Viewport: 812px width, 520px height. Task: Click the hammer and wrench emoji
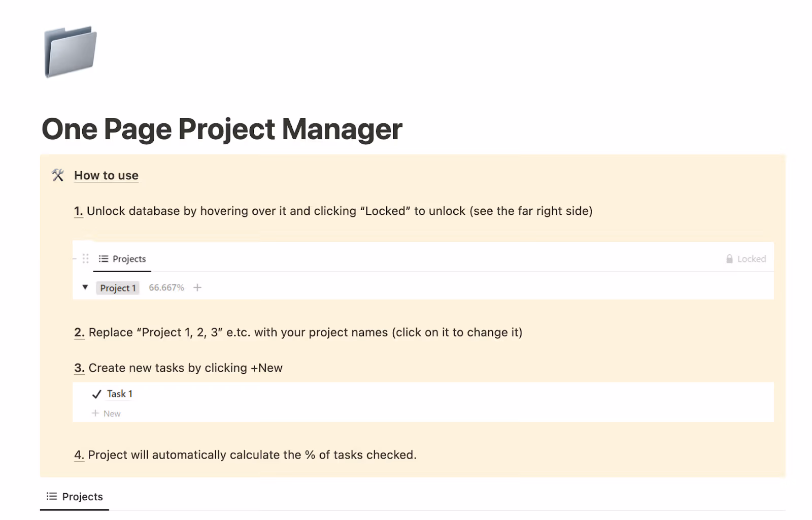pyautogui.click(x=57, y=175)
